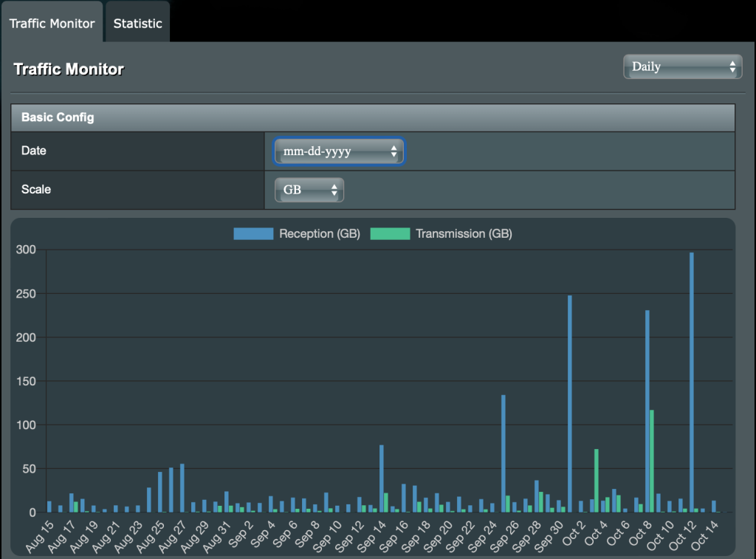Click the Traffic Monitor page heading

(69, 69)
